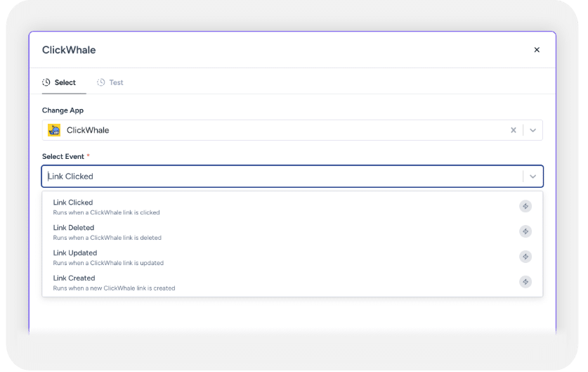Image resolution: width=588 pixels, height=372 pixels.
Task: Choose the Link Deleted event option
Action: pyautogui.click(x=292, y=232)
